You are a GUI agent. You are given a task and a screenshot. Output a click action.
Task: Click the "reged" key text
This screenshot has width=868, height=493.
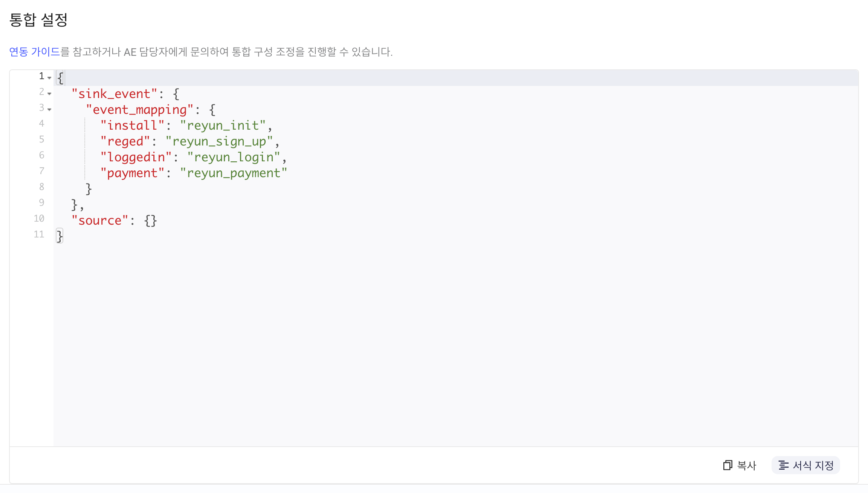125,141
